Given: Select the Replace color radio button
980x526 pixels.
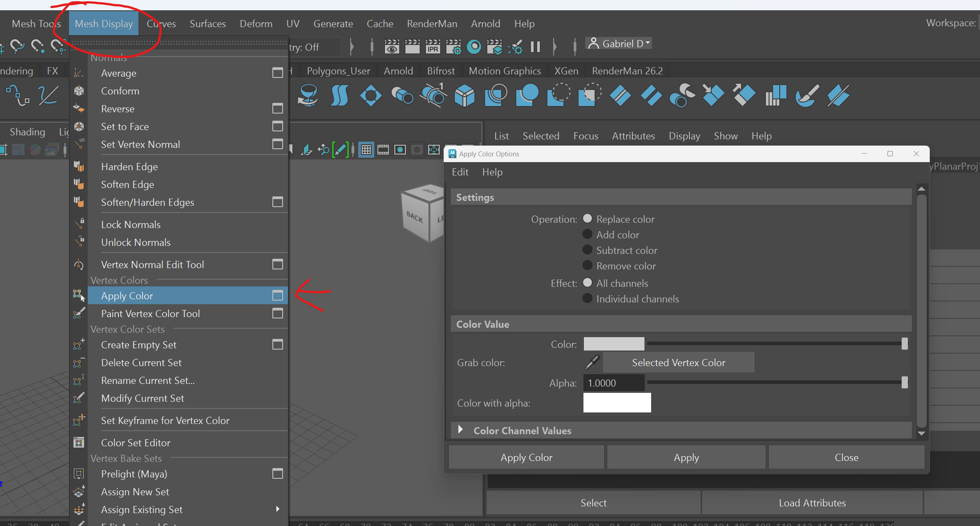Looking at the screenshot, I should pyautogui.click(x=587, y=219).
